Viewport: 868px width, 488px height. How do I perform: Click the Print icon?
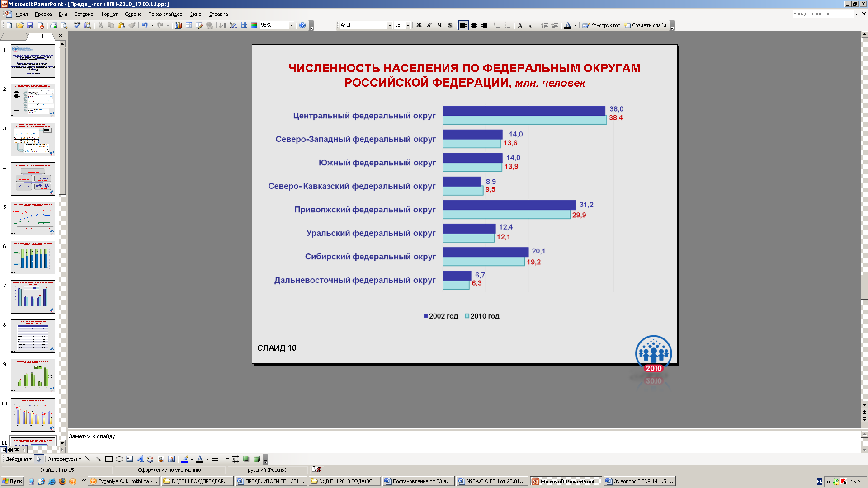tap(54, 25)
